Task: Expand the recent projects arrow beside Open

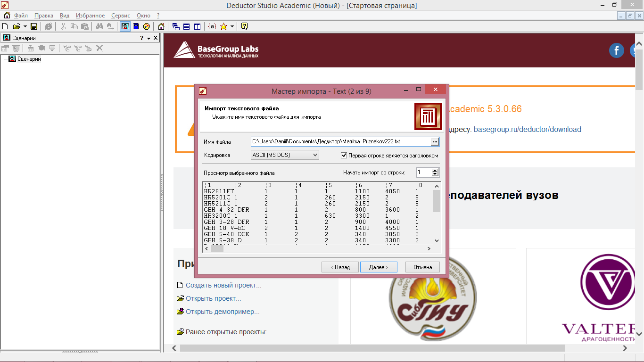Action: click(x=25, y=26)
